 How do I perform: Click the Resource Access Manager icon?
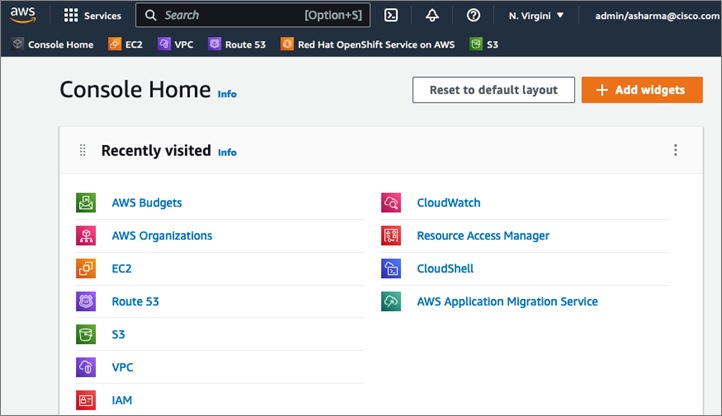391,235
